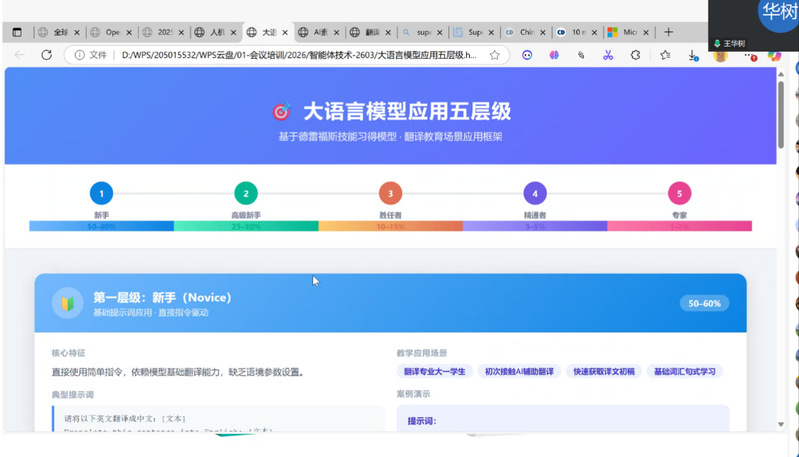Open a new tab with plus button
Screen dimensions: 799x457
click(669, 32)
